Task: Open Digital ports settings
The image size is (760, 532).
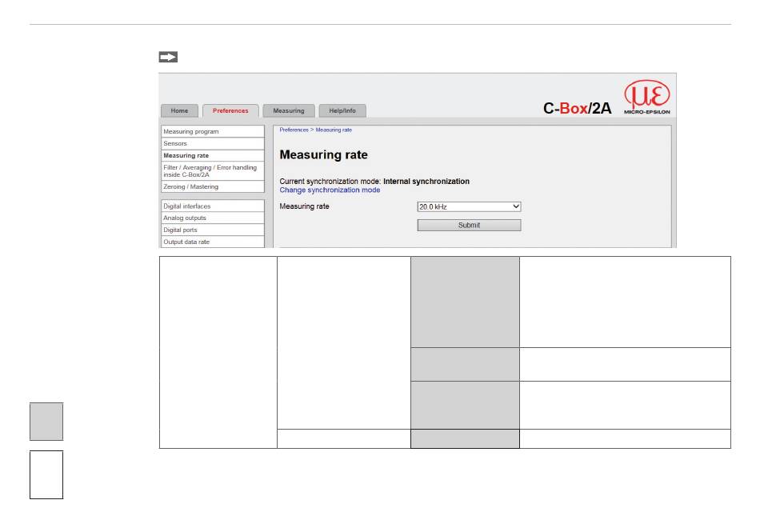Action: point(213,230)
